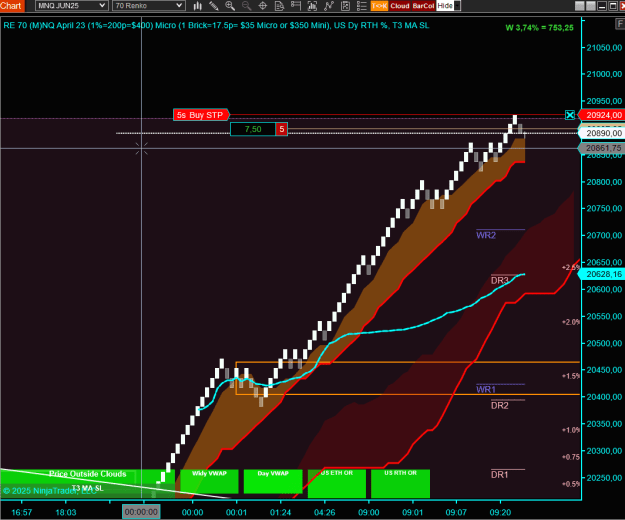Click the Chart Trader icon
This screenshot has height=520, width=625.
pos(296,6)
